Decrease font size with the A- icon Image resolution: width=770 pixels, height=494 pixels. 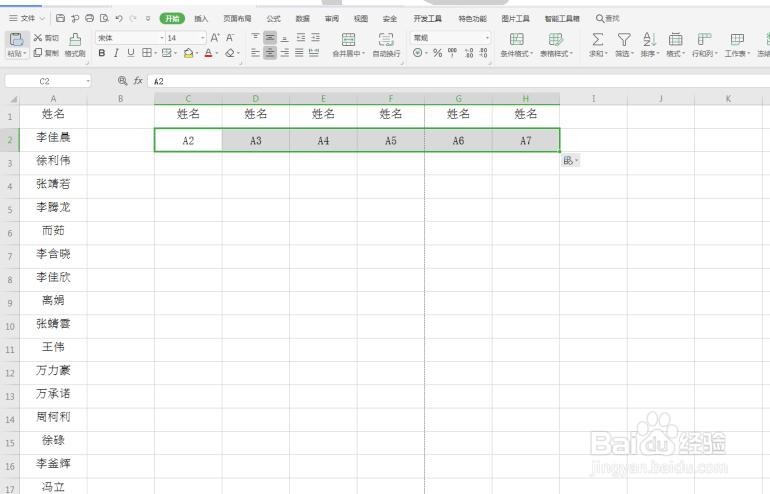[230, 38]
